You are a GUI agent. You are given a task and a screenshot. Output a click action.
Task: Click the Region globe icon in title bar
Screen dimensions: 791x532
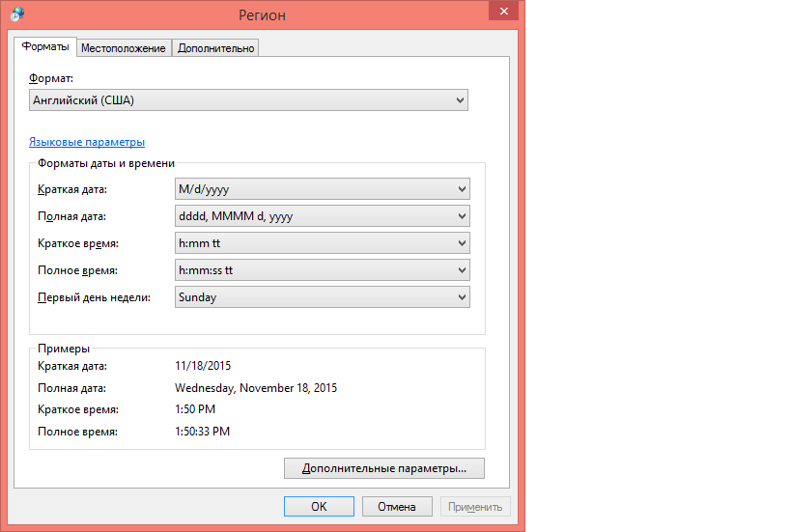pos(17,14)
